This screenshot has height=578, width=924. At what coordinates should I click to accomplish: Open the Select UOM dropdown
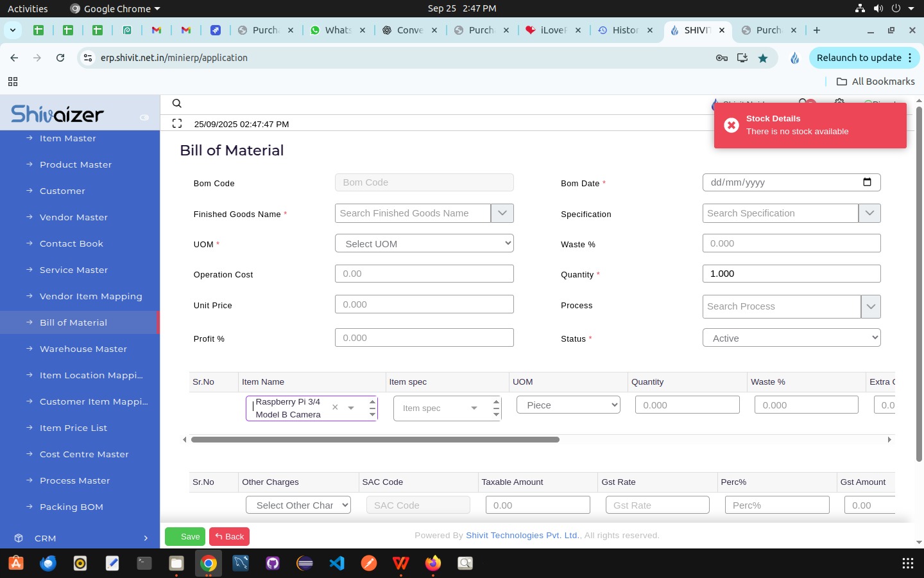coord(424,243)
